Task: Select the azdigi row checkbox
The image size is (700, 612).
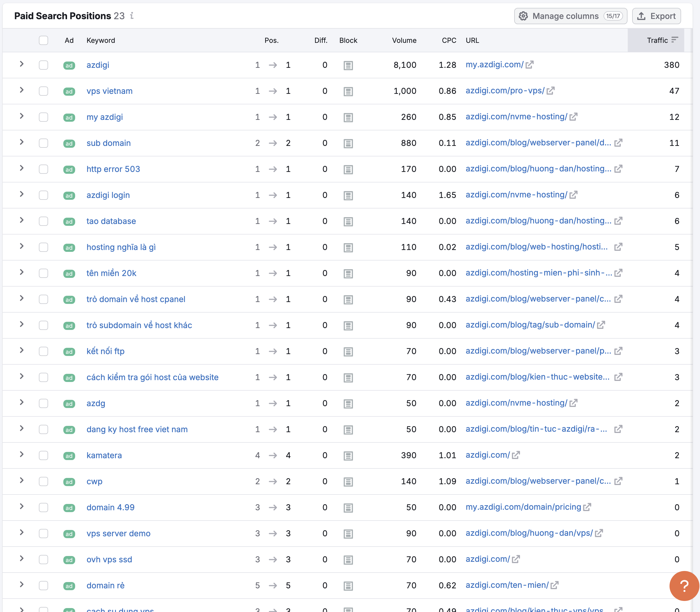Action: coord(43,65)
